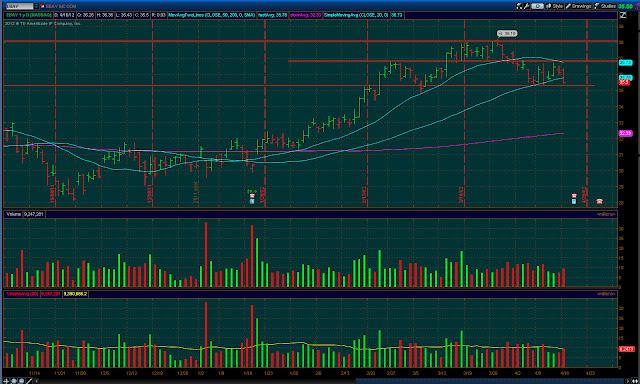640x384 pixels.
Task: Click the EBAY INC COM company name
Action: [x=61, y=6]
